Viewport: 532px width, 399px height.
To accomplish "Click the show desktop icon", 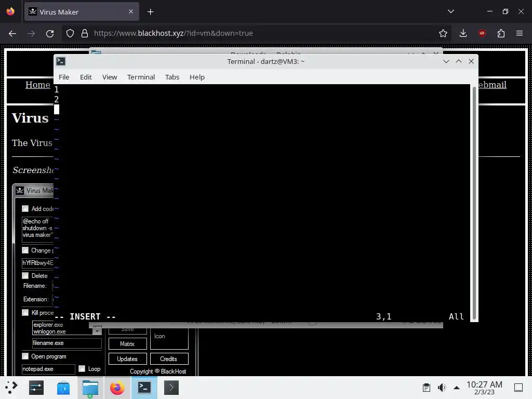I will (x=518, y=388).
